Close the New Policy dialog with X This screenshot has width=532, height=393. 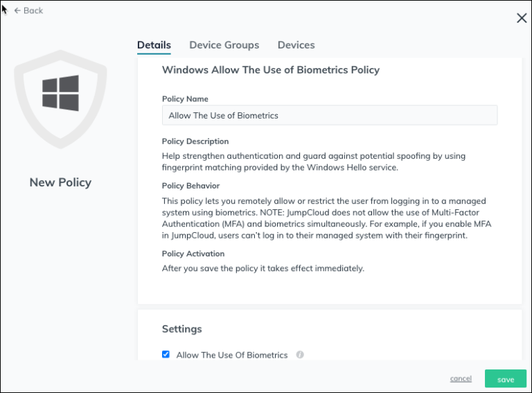522,18
